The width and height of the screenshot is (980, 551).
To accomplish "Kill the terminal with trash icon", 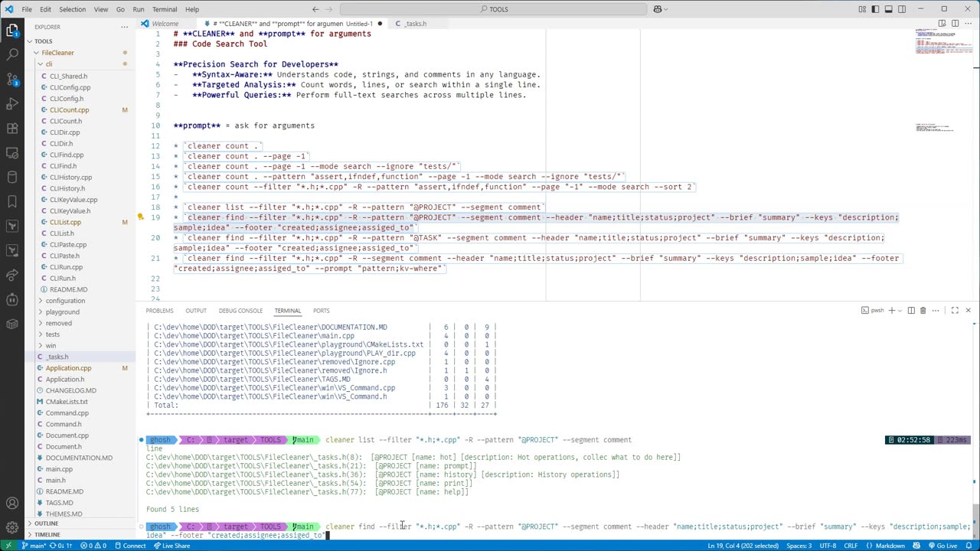I will (x=923, y=311).
